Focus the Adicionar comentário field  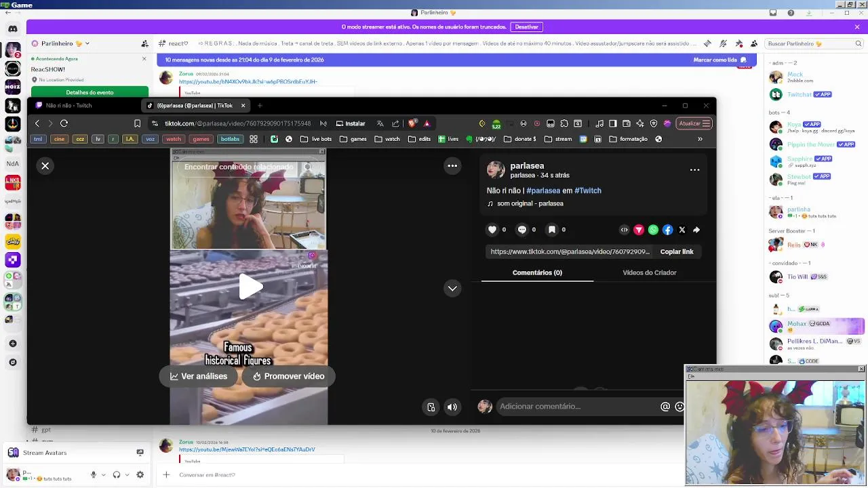[x=578, y=407]
